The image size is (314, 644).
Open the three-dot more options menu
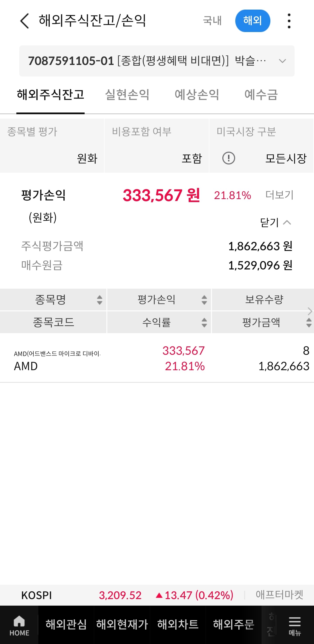tap(289, 21)
